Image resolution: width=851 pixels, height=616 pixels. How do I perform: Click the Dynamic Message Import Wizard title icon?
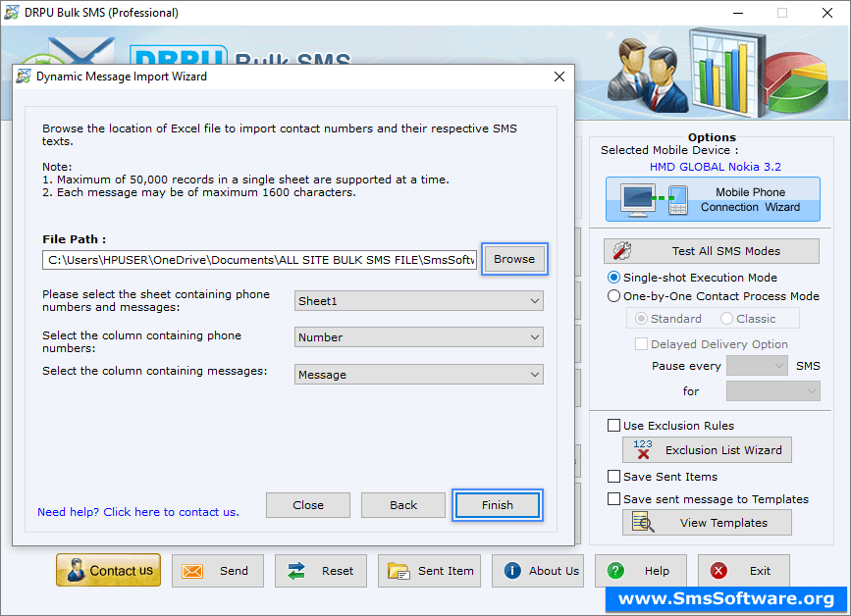24,77
